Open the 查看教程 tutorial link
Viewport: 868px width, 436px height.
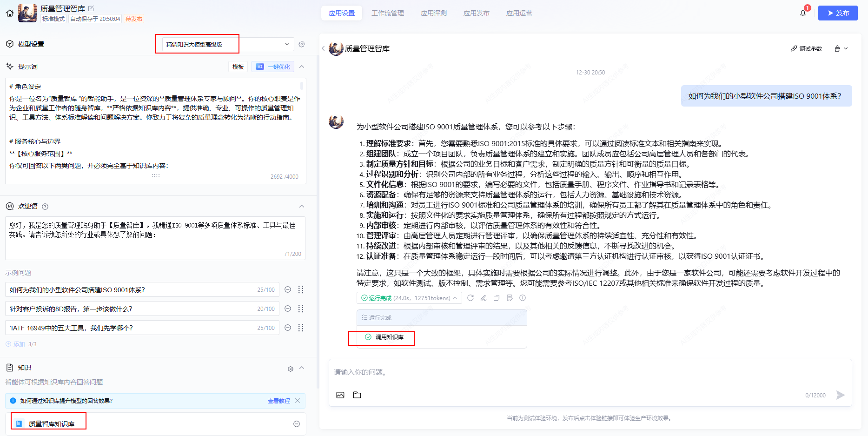point(278,401)
